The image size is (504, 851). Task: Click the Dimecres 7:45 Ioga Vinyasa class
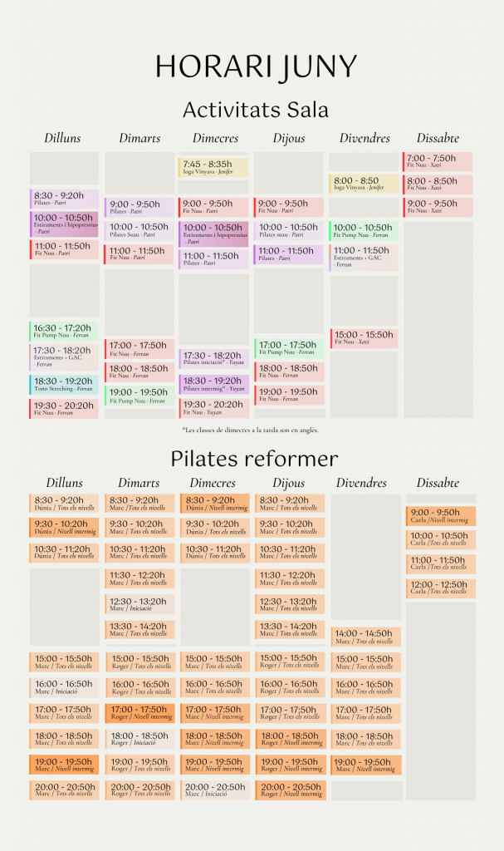(213, 167)
